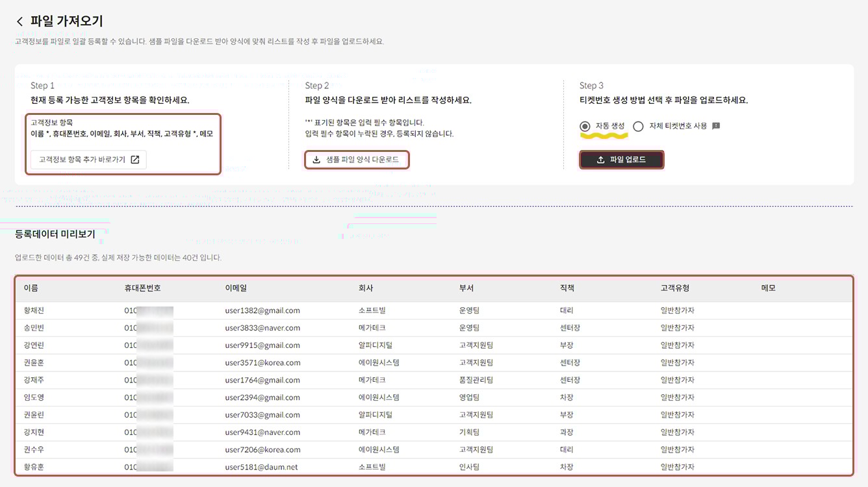
Task: Select the row for 황유훈
Action: coord(34,467)
